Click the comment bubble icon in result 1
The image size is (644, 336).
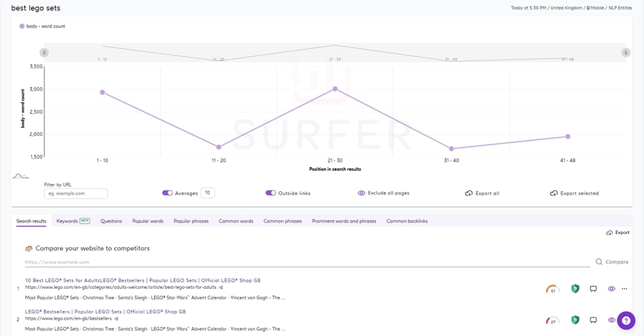click(x=593, y=289)
